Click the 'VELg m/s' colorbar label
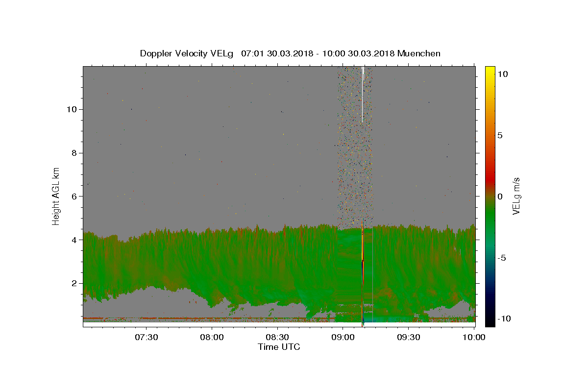 (516, 196)
